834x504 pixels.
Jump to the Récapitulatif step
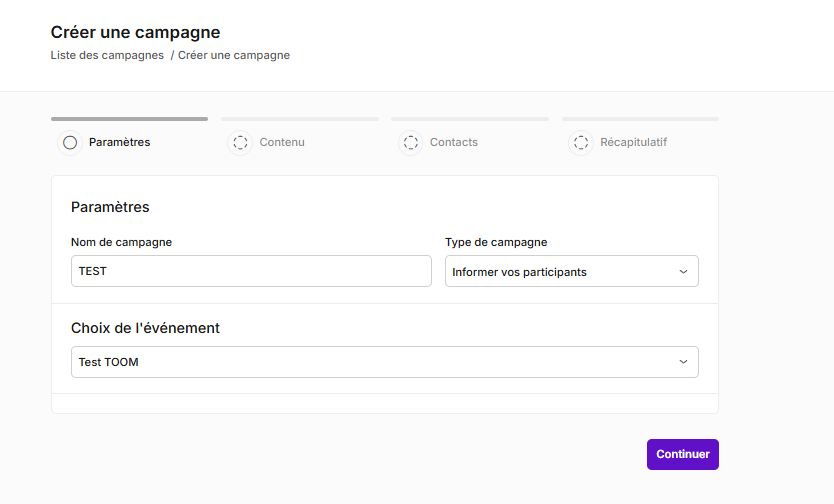click(633, 142)
